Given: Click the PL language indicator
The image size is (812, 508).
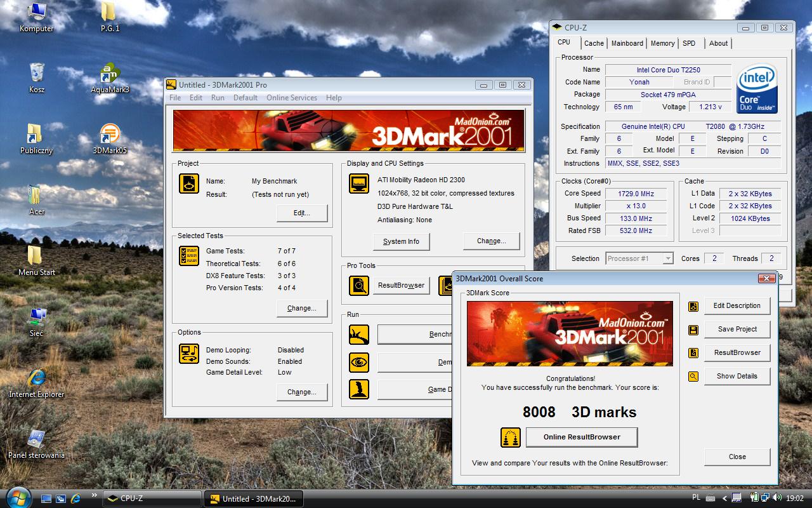Looking at the screenshot, I should tap(696, 498).
